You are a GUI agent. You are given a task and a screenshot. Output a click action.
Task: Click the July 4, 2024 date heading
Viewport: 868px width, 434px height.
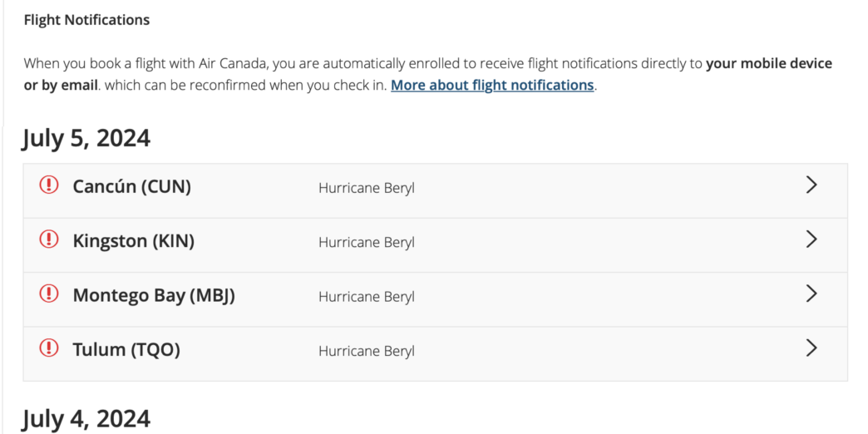(x=86, y=417)
